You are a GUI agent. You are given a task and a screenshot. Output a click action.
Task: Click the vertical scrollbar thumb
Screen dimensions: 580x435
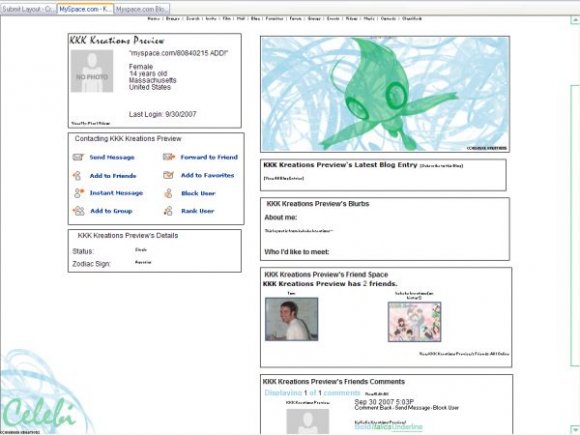tap(575, 226)
